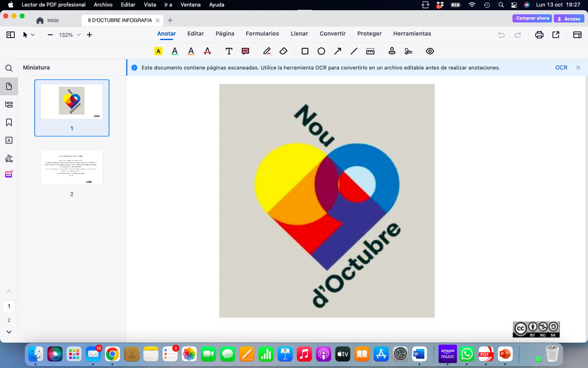588x368 pixels.
Task: Select the pencil annotation tool
Action: [x=267, y=51]
